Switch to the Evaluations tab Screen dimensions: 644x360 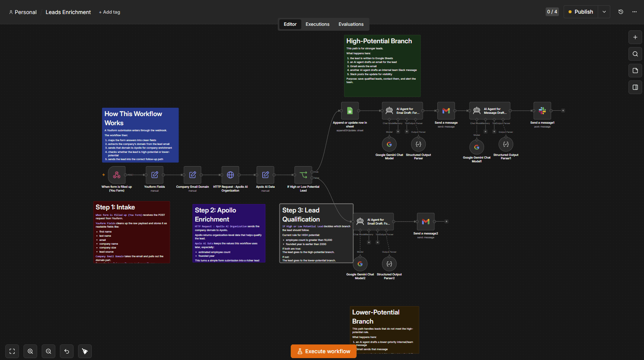[351, 24]
